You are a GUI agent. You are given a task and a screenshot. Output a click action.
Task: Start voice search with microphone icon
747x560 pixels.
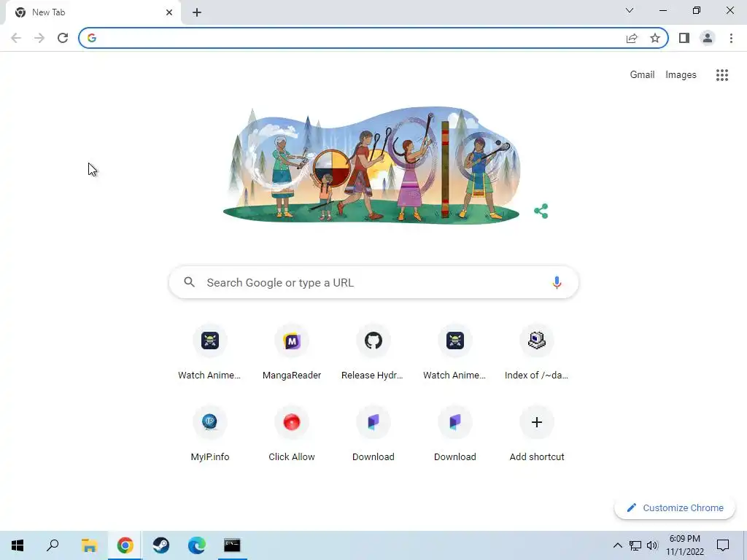[557, 282]
